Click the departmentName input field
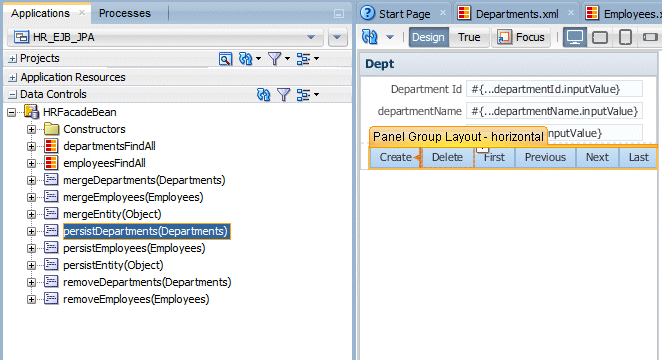662x360 pixels. click(x=554, y=111)
